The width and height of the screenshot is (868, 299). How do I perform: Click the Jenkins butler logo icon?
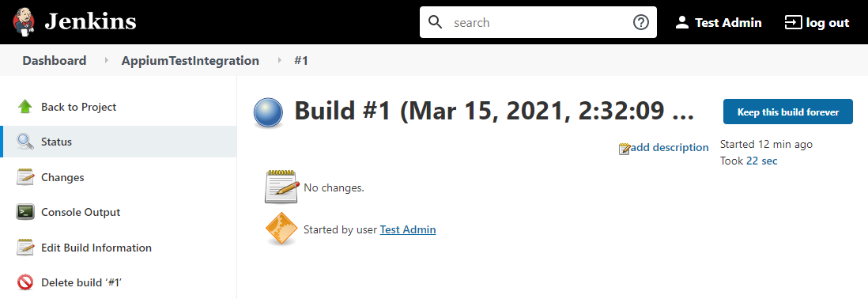click(x=24, y=22)
